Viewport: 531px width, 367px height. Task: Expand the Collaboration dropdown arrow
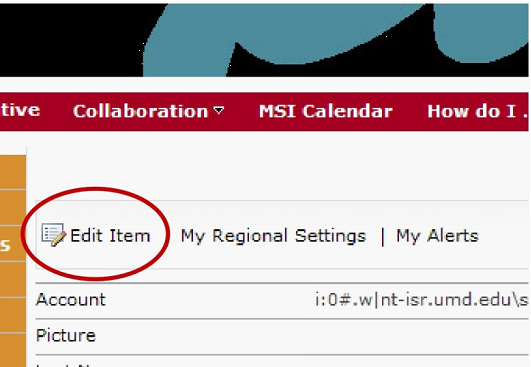tap(219, 111)
